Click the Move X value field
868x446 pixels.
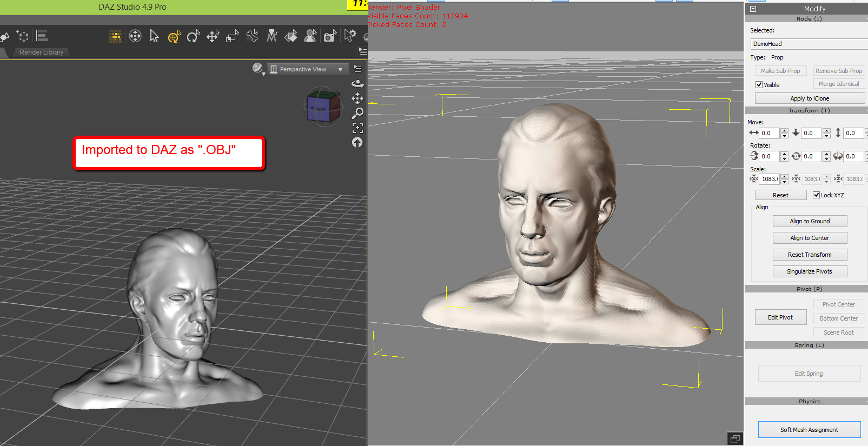(x=769, y=133)
